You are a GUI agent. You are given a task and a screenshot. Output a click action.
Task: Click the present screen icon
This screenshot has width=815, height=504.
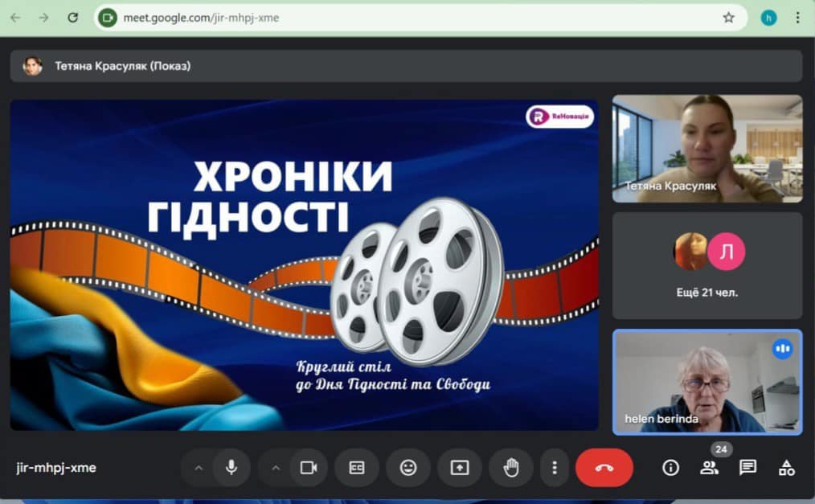pos(459,468)
